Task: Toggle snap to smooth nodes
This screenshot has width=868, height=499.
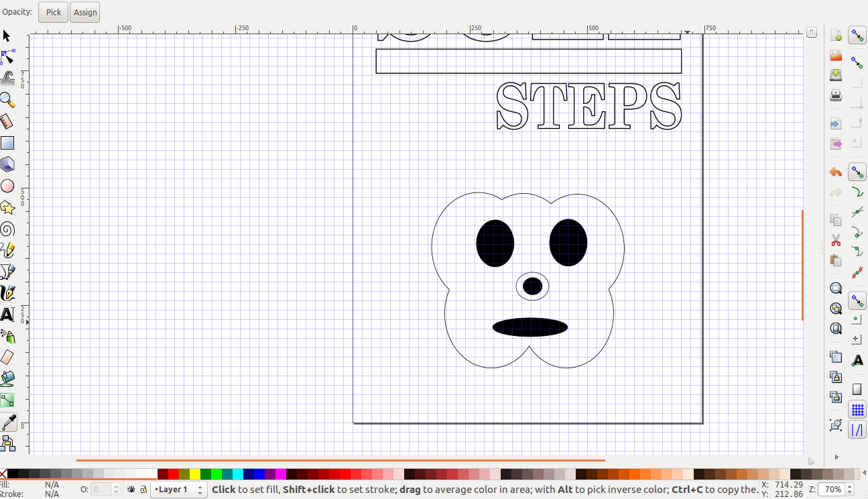Action: 857,253
